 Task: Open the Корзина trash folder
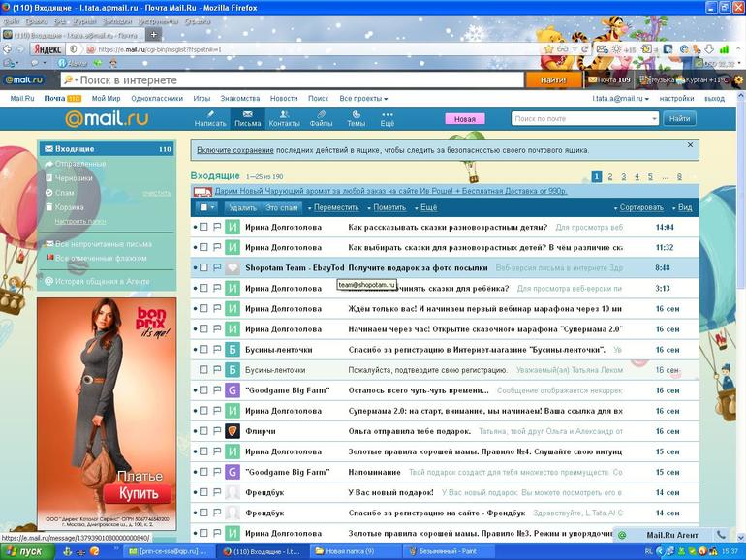tap(69, 207)
